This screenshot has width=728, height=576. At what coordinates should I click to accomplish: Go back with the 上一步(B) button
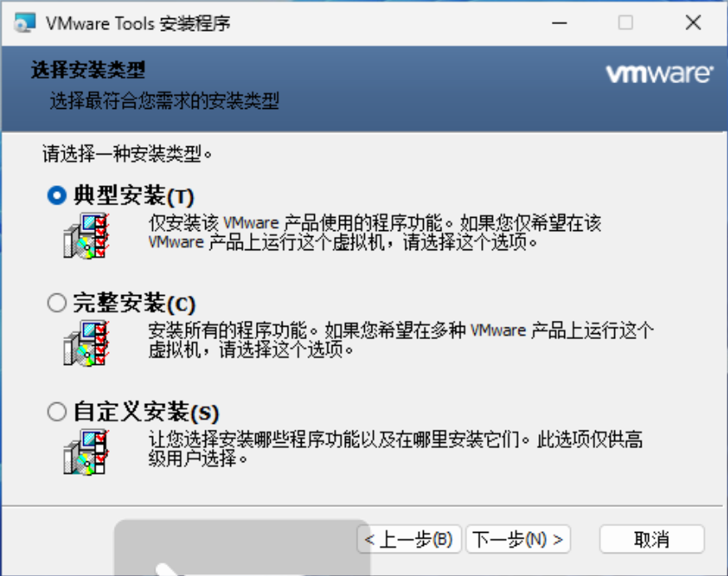409,539
